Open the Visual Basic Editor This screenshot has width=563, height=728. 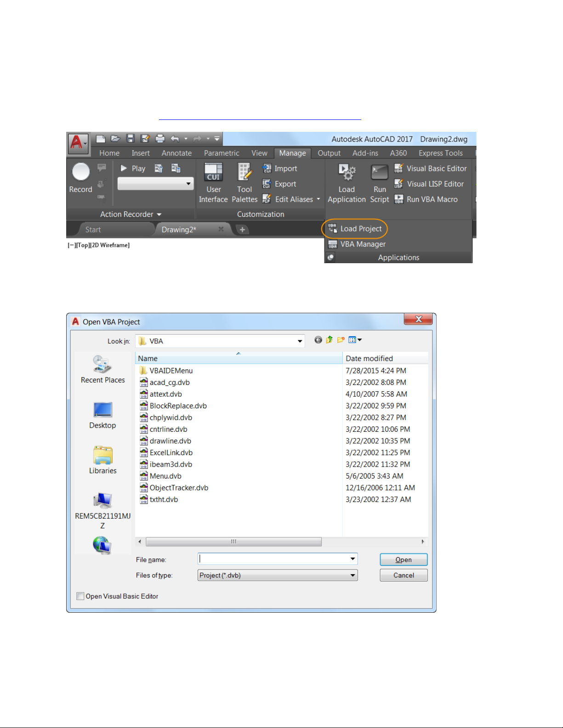point(431,169)
